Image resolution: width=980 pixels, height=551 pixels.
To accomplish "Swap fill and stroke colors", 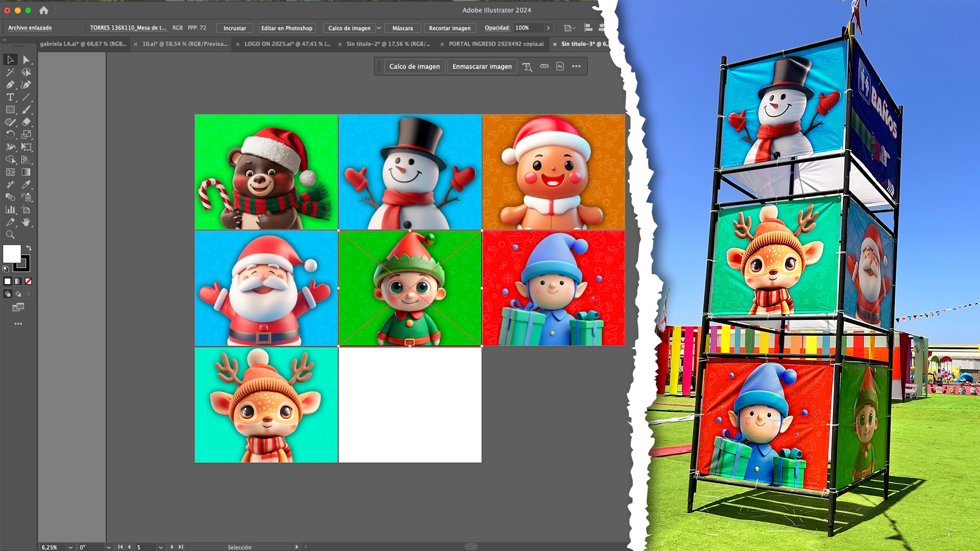I will pos(29,247).
